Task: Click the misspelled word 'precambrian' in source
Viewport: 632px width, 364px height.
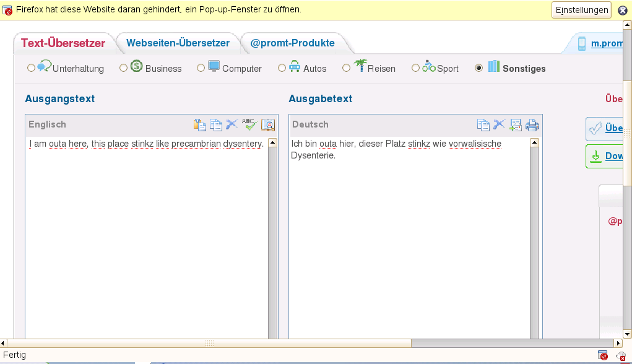Action: [196, 144]
